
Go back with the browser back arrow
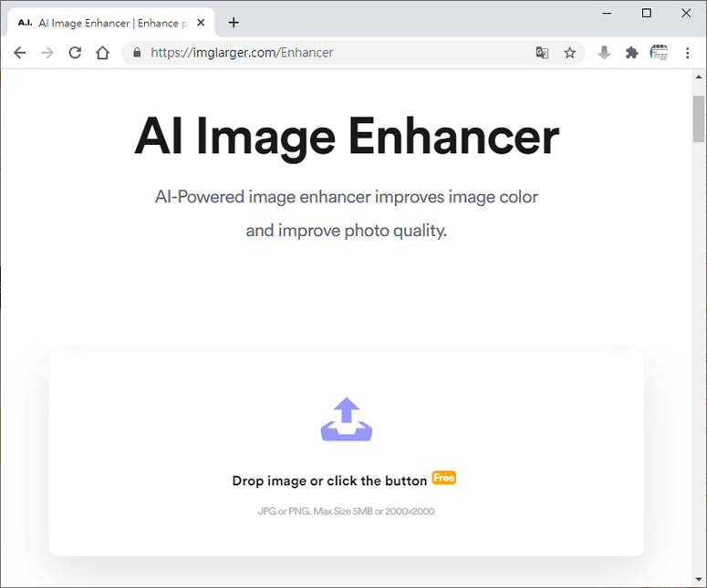[20, 53]
